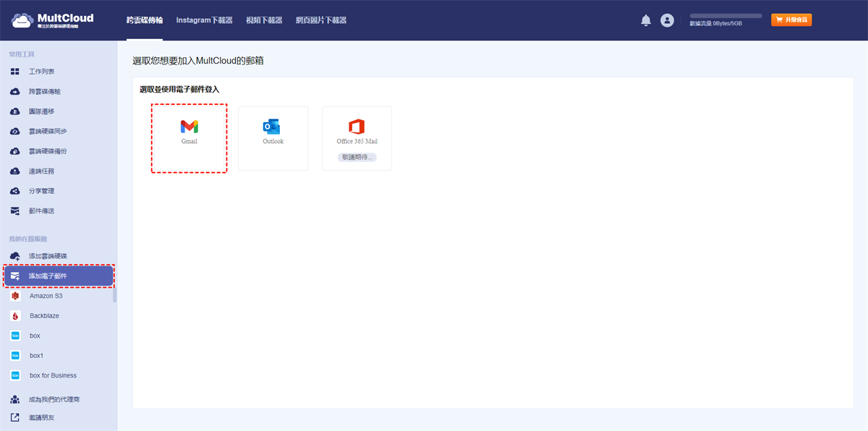This screenshot has width=868, height=431.
Task: Click the 選取並使用電子郵件登入 heading
Action: coord(179,89)
